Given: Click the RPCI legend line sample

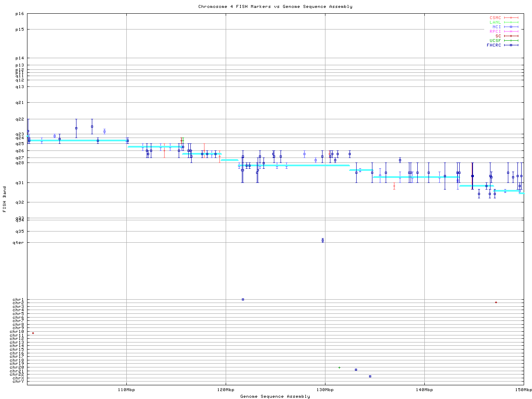Looking at the screenshot, I should (511, 32).
